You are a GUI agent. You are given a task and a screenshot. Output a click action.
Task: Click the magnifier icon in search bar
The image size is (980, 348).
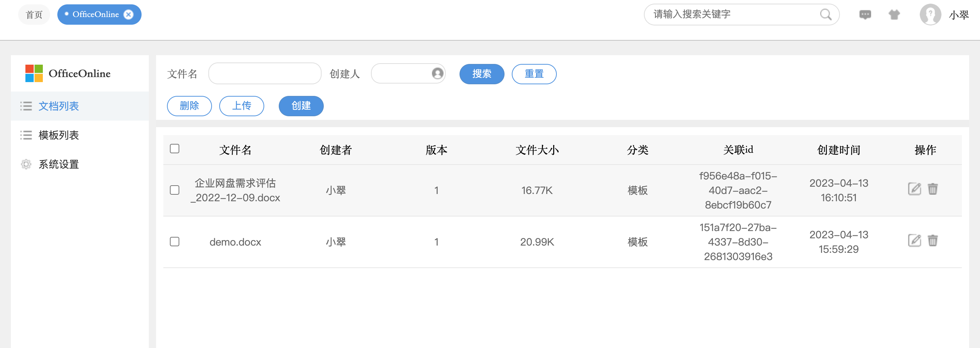[x=825, y=15]
